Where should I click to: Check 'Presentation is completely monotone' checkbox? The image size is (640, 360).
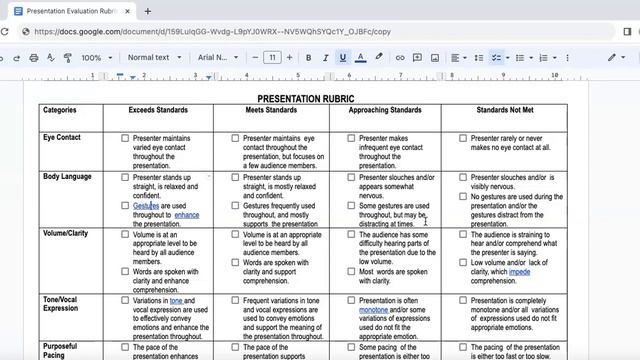[x=463, y=300]
